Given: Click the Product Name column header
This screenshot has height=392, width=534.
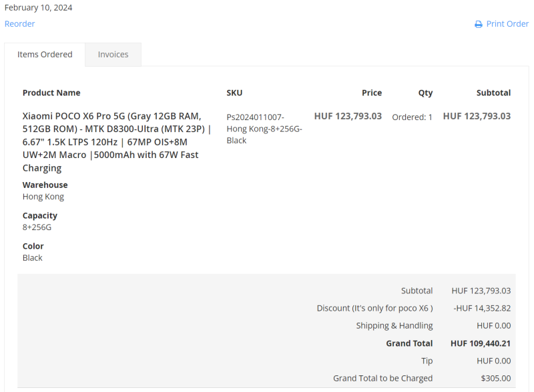Looking at the screenshot, I should [x=51, y=93].
